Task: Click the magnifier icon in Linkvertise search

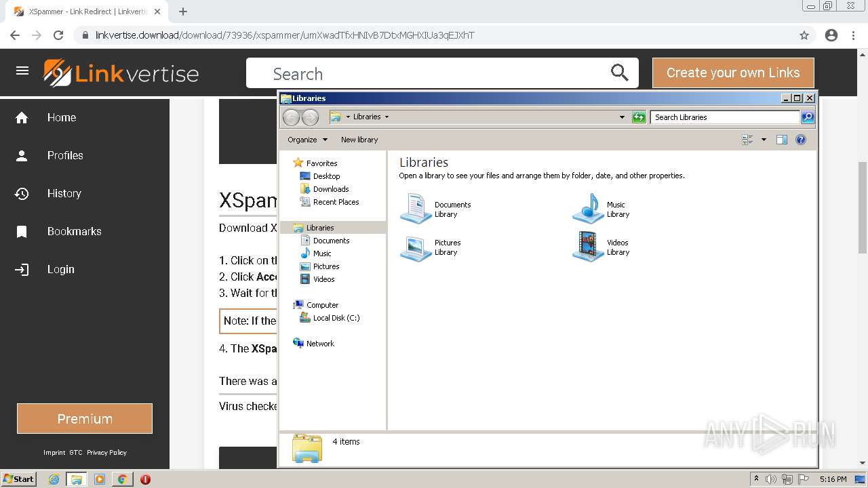Action: pyautogui.click(x=620, y=73)
